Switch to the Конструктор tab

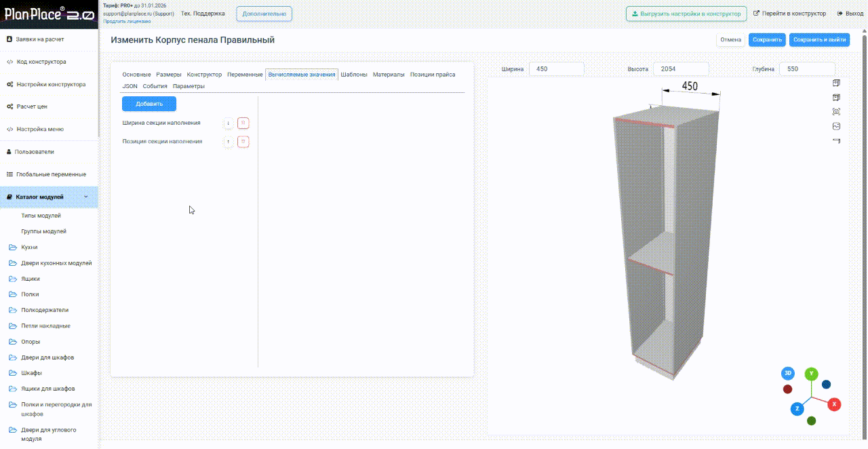[204, 75]
